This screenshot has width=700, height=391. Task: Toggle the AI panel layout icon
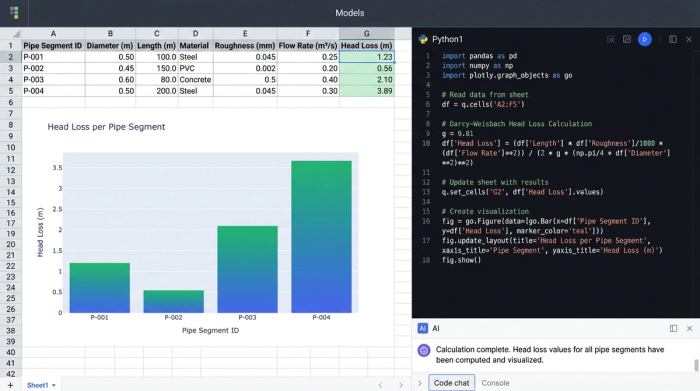pos(673,329)
